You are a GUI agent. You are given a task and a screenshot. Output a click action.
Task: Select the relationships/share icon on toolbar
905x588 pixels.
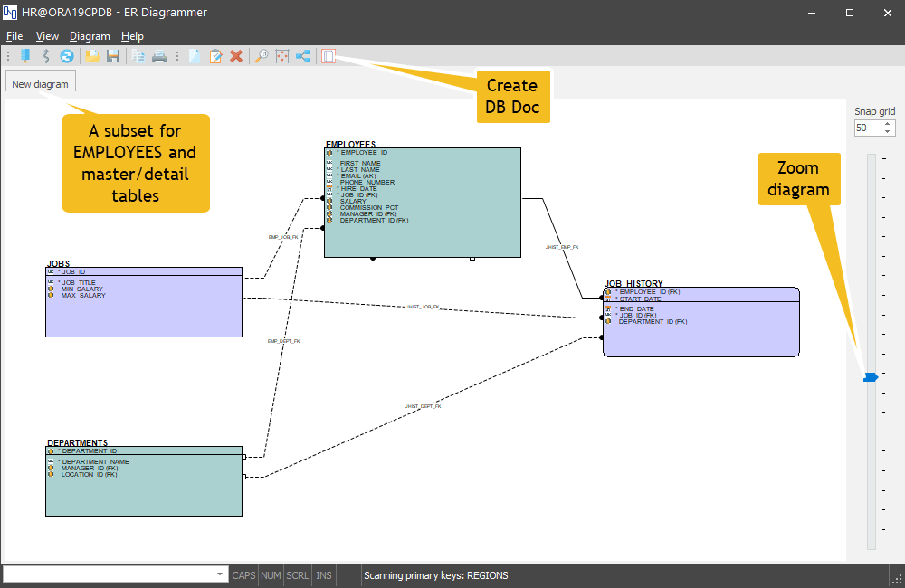pos(305,55)
